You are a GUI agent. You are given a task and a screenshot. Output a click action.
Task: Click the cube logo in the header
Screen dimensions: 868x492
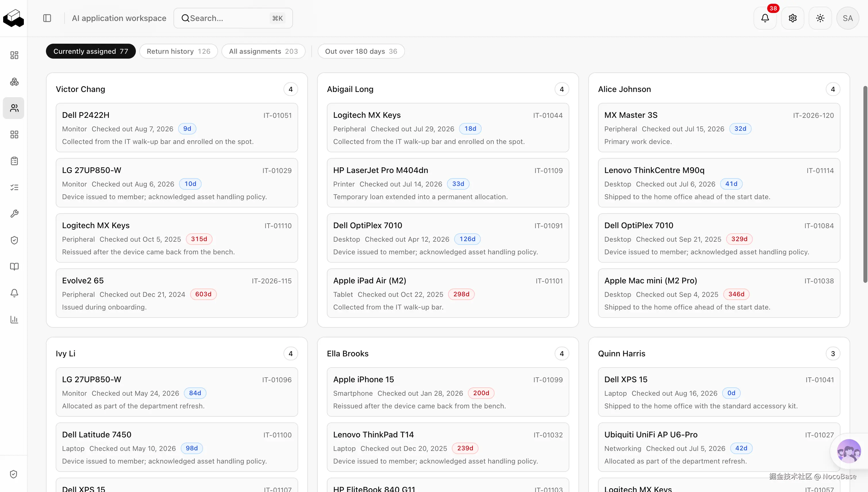tap(13, 18)
